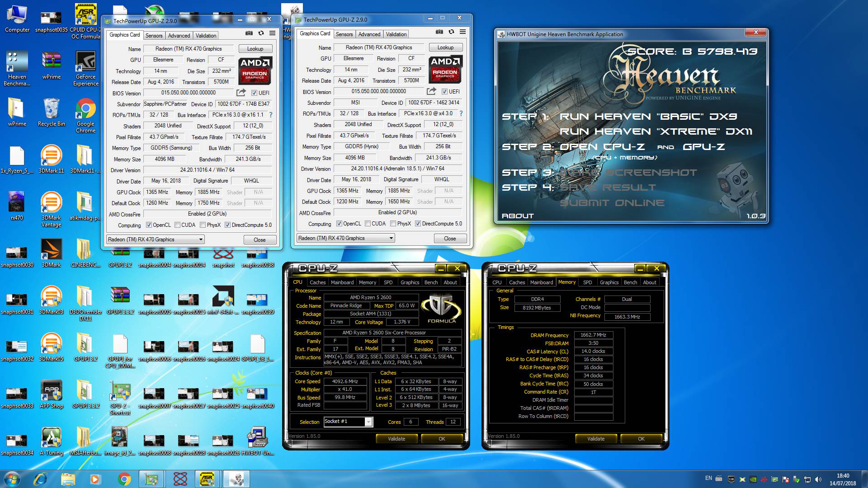This screenshot has width=868, height=488.
Task: Open SPD tab in right CPU-Z window
Action: tap(588, 282)
